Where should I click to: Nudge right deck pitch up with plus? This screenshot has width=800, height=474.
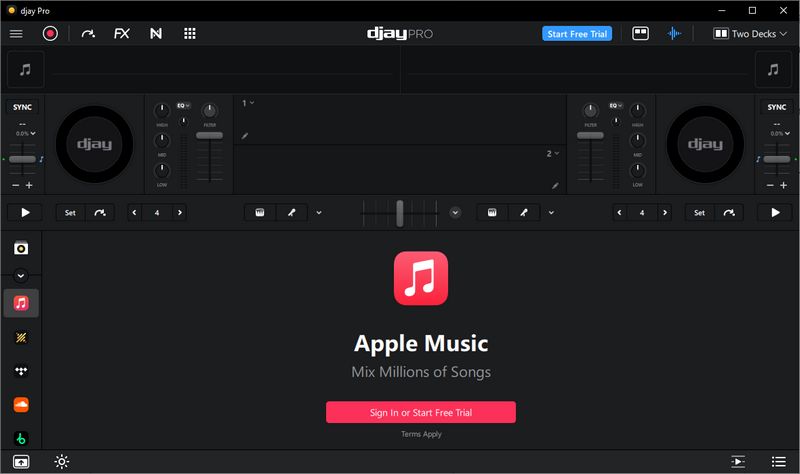click(x=783, y=185)
